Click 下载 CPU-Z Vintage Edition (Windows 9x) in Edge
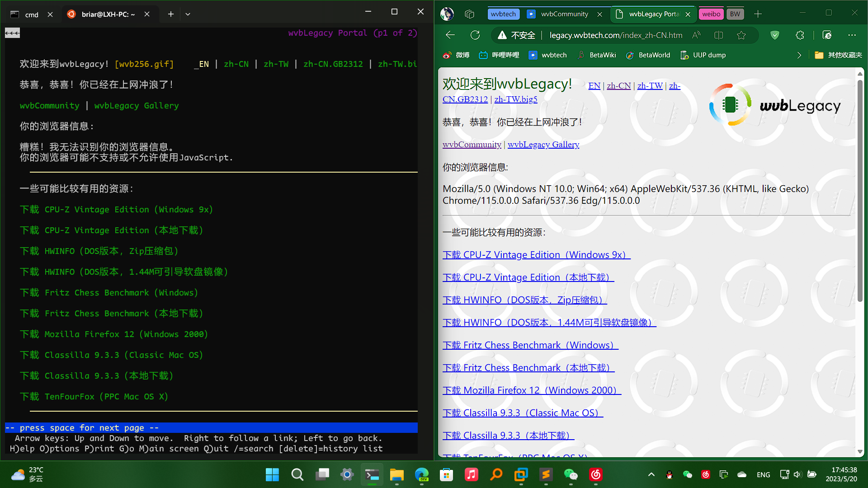868x488 pixels. 537,255
